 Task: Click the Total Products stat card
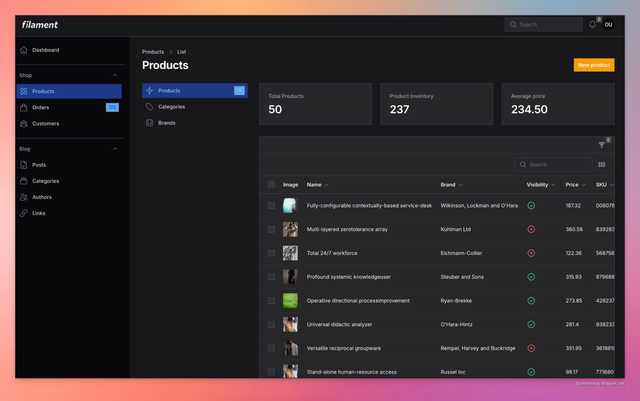click(315, 104)
